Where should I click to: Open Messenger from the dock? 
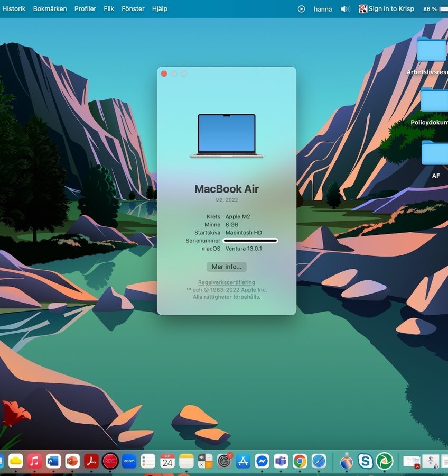pos(262,461)
